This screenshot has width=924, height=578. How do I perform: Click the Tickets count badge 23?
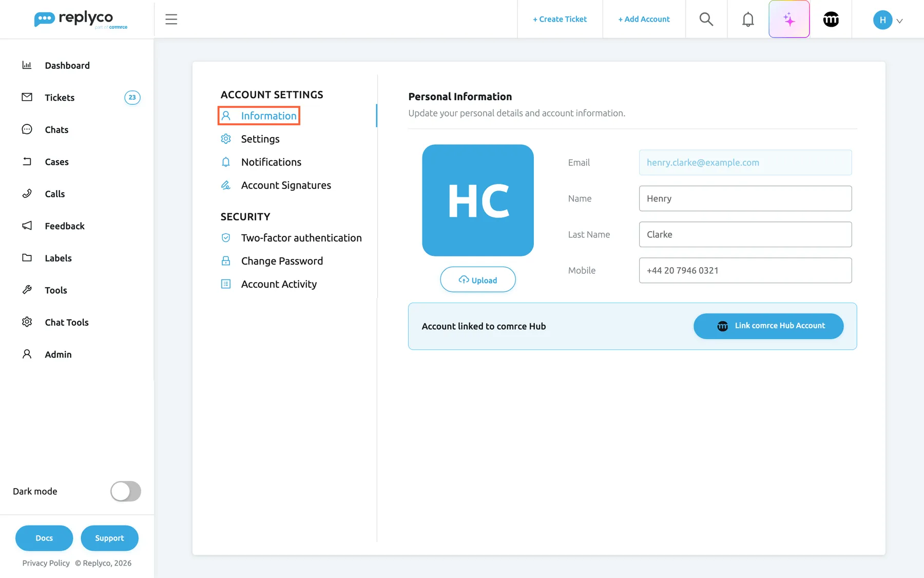pyautogui.click(x=132, y=97)
